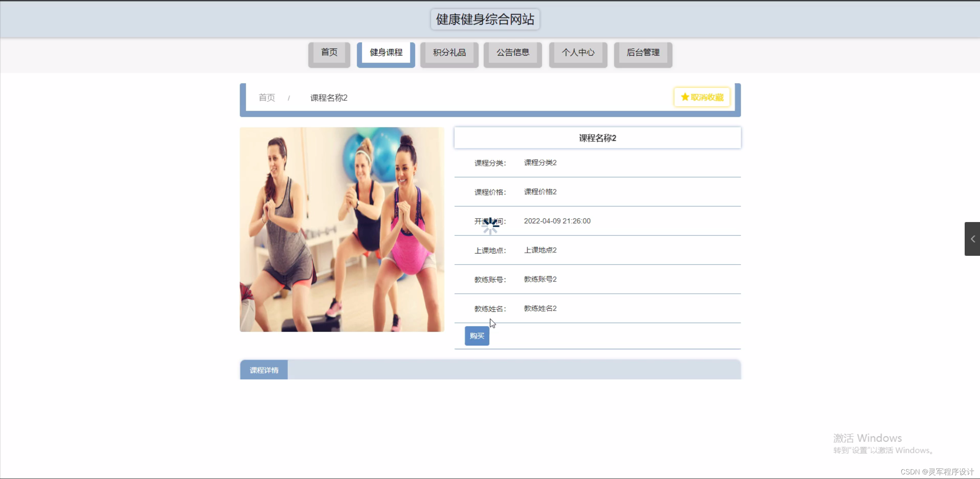Select 课程名称2 in the breadcrumb
Image resolution: width=980 pixels, height=479 pixels.
(x=328, y=97)
